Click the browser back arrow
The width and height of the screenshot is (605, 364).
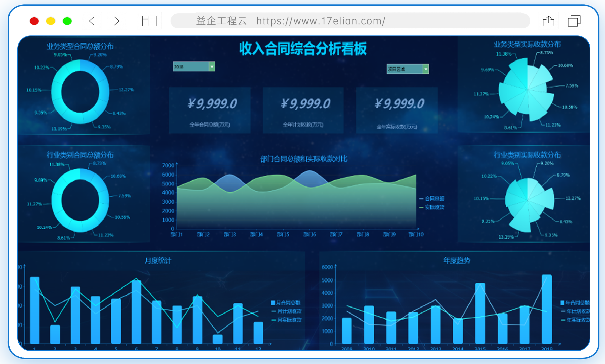click(x=92, y=21)
